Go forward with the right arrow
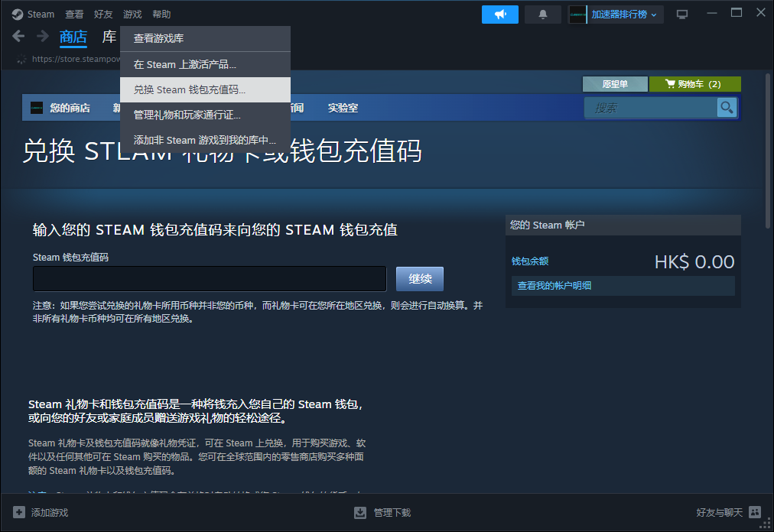Image resolution: width=774 pixels, height=532 pixels. pos(43,36)
